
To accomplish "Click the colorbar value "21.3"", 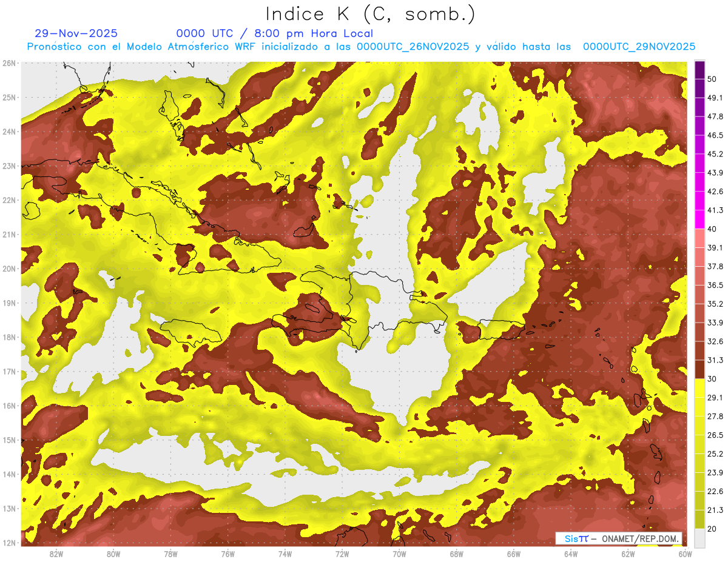I will coord(715,510).
